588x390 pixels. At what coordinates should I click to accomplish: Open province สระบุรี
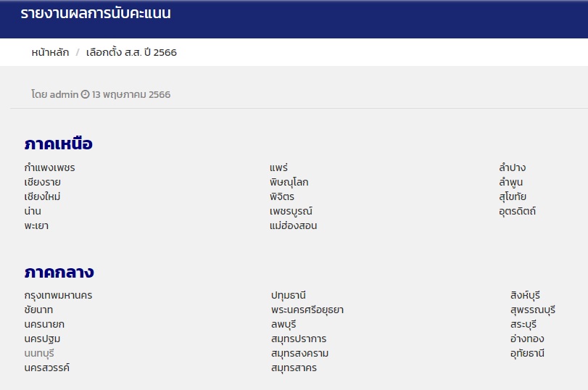523,324
